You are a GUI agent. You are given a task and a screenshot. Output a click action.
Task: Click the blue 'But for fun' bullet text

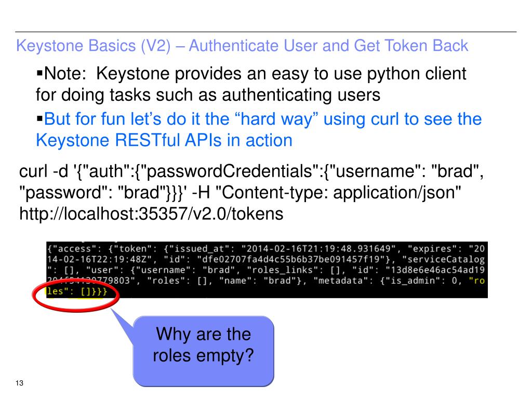coord(259,129)
